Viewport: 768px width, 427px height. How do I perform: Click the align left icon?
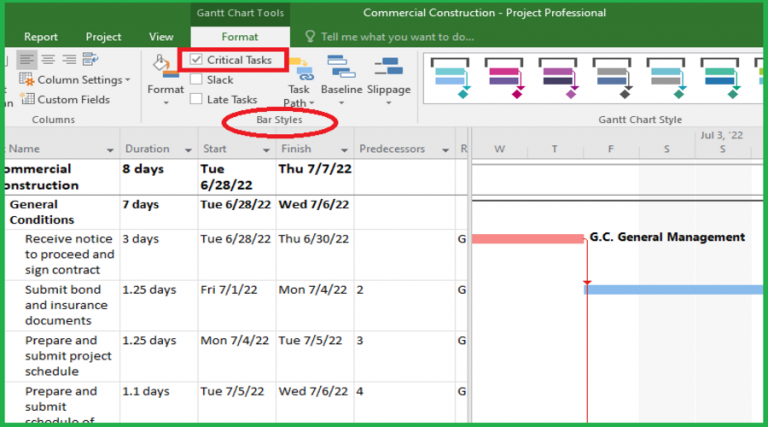26,60
